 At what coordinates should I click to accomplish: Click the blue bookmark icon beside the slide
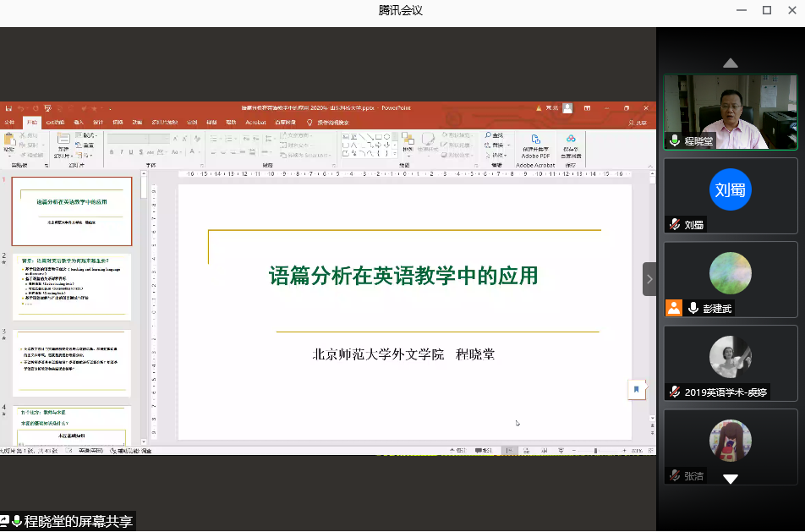(x=636, y=389)
